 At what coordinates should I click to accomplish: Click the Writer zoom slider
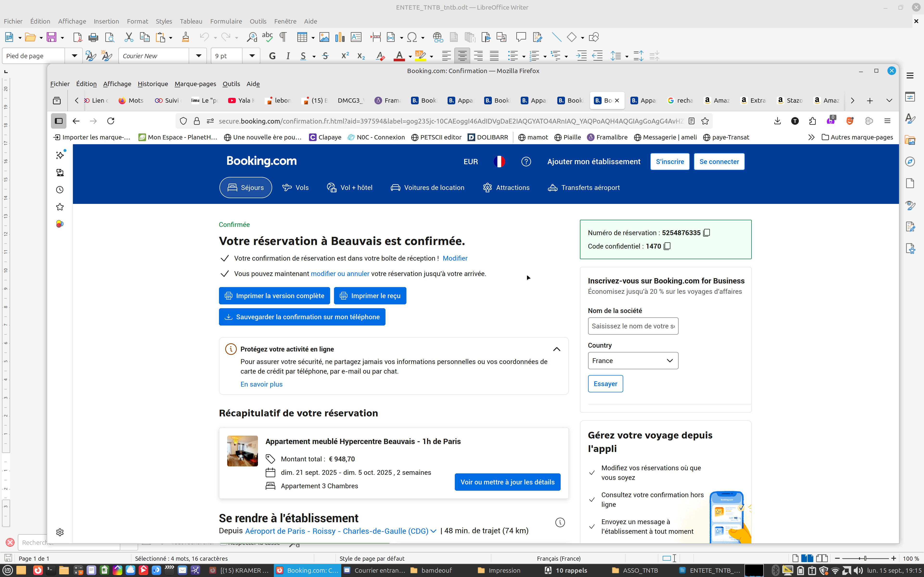pos(865,558)
